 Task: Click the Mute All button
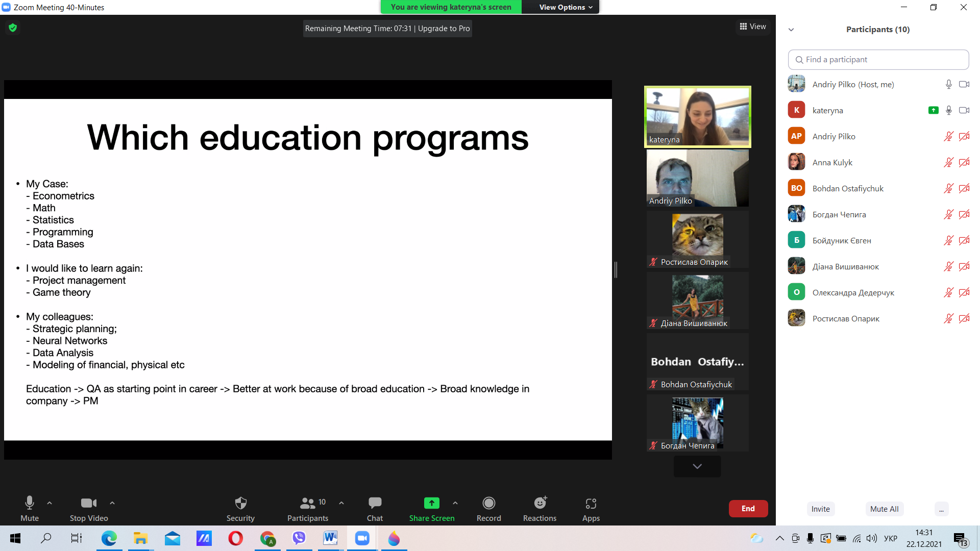pos(884,509)
